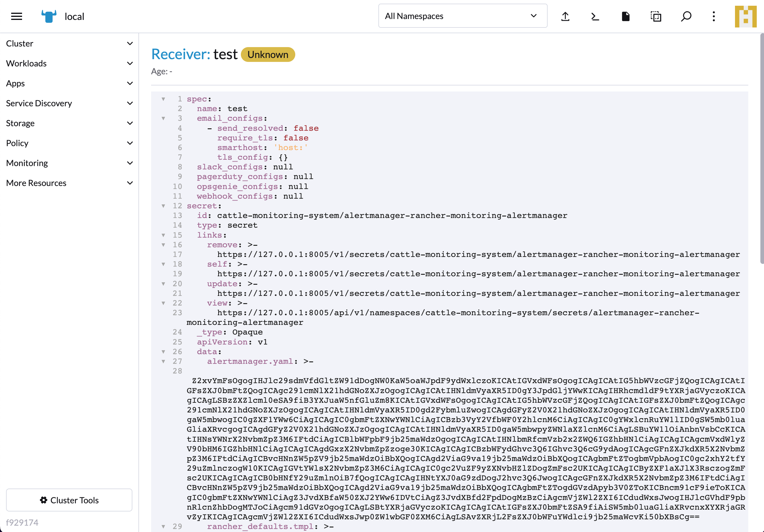Click the local cluster name
This screenshot has width=764, height=532.
pyautogui.click(x=74, y=16)
